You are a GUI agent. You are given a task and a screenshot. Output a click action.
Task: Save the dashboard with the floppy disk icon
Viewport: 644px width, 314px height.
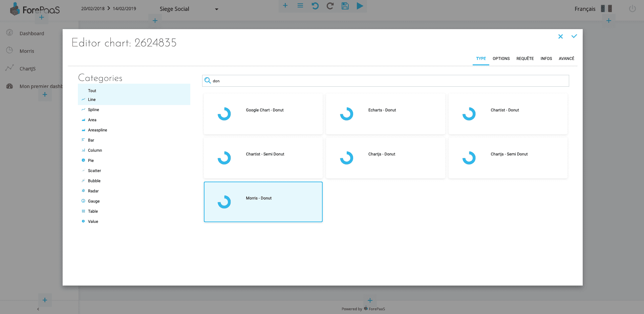[x=345, y=6]
